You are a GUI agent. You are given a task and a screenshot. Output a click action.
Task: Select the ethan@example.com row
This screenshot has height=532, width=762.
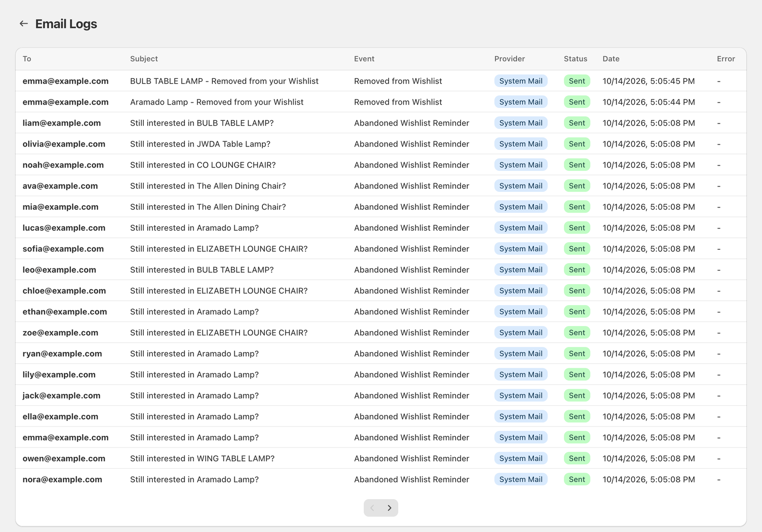click(x=381, y=311)
